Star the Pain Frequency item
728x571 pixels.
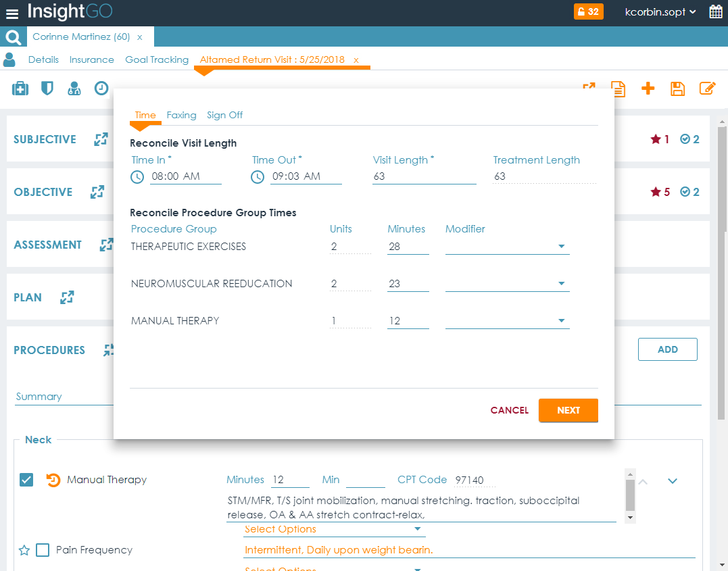[x=24, y=550]
